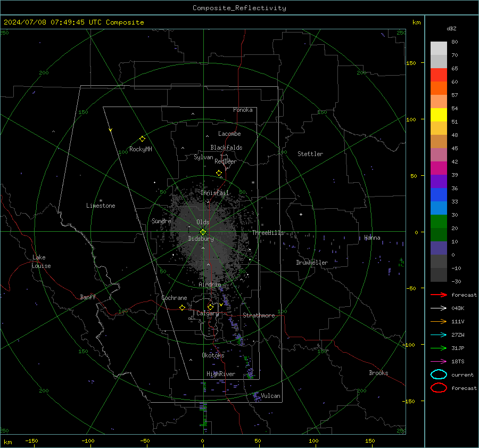This screenshot has height=448, width=479.
Task: Click the Vulcan label
Action: (x=271, y=396)
